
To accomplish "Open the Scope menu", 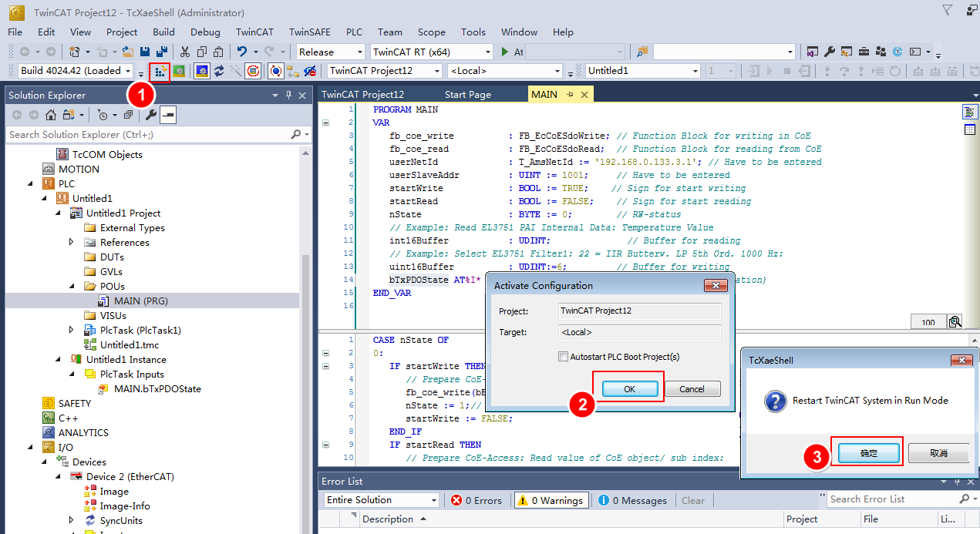I will point(432,32).
